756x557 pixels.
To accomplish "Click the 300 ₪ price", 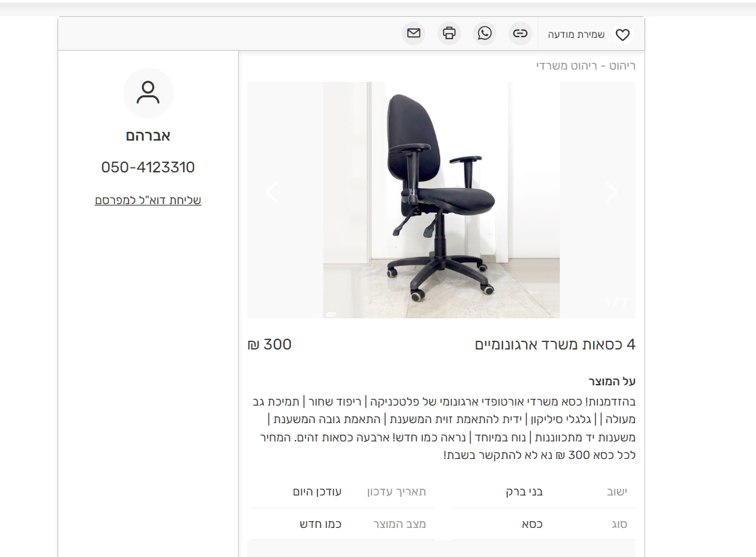I will pyautogui.click(x=270, y=345).
